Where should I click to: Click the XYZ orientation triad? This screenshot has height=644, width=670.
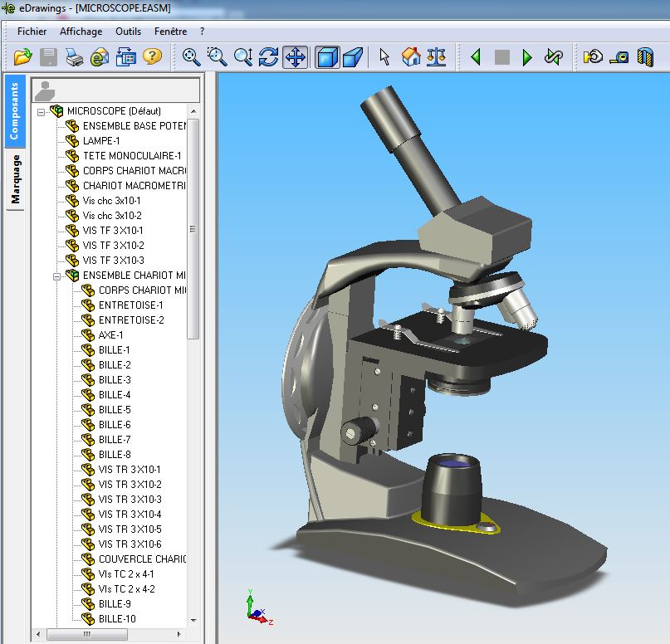(x=259, y=607)
